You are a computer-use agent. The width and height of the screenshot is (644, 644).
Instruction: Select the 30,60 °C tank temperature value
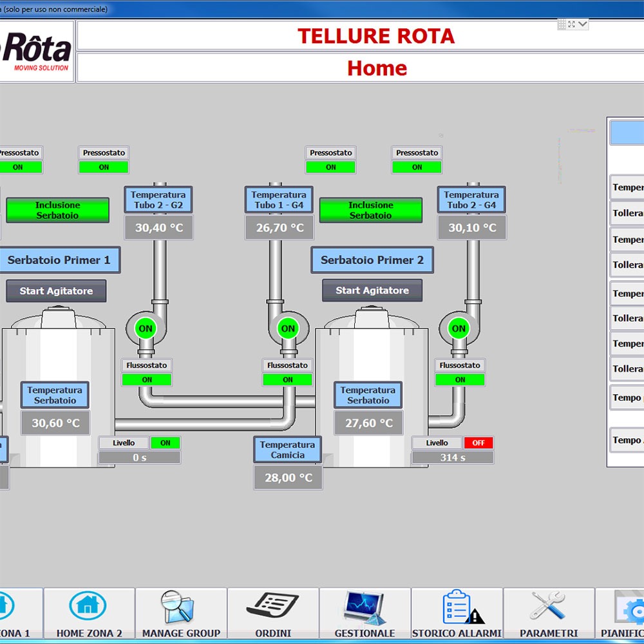(x=55, y=423)
